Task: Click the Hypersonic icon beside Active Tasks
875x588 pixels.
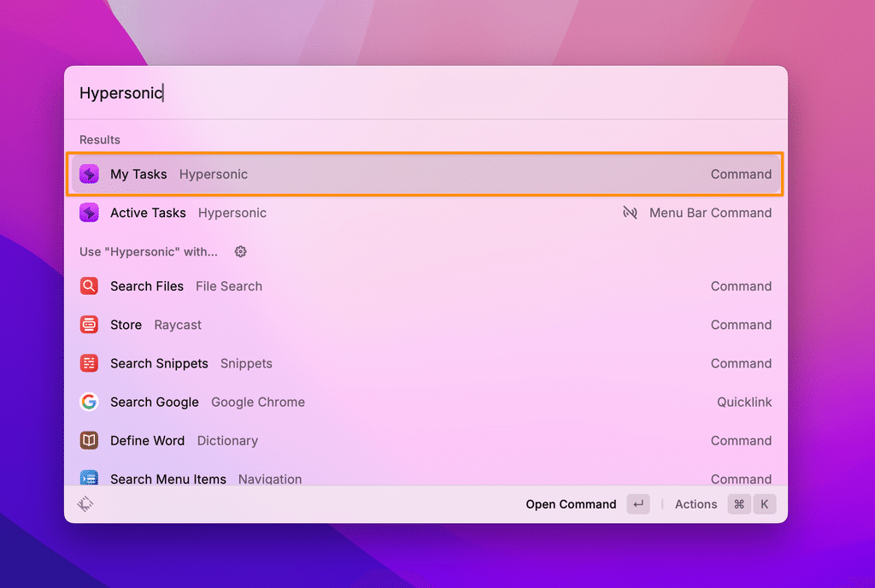Action: click(x=89, y=213)
